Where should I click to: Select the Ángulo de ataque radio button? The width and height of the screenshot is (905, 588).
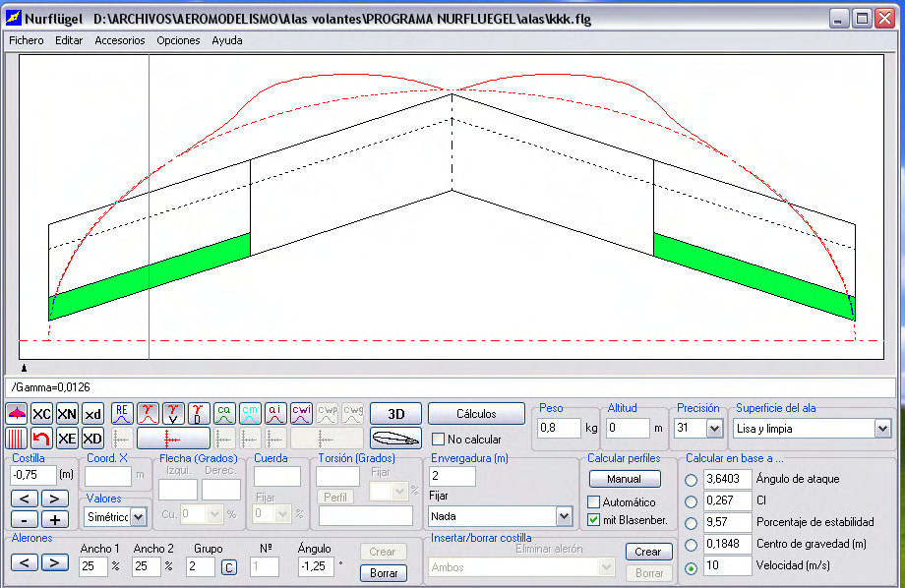tap(692, 479)
